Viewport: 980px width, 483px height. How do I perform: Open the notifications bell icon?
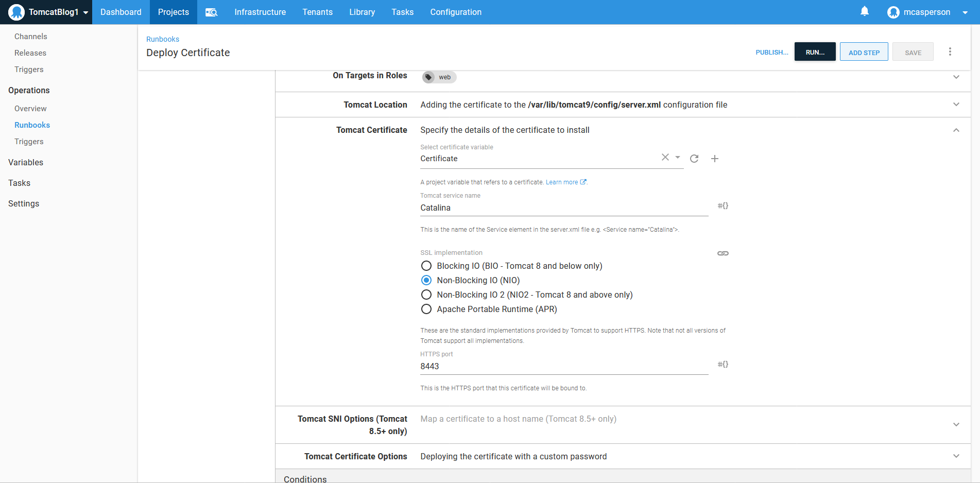pyautogui.click(x=865, y=11)
